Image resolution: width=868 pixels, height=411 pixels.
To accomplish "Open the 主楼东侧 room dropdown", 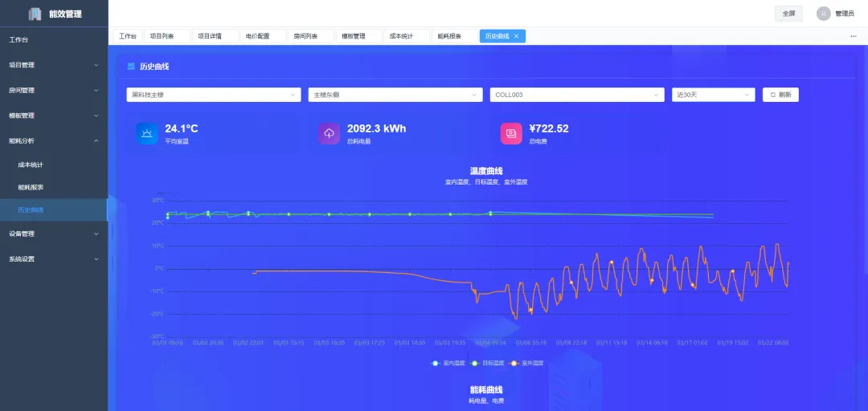I will [395, 95].
